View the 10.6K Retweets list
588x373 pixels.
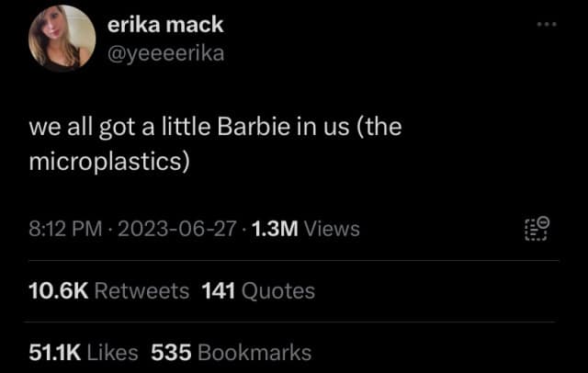pyautogui.click(x=109, y=291)
